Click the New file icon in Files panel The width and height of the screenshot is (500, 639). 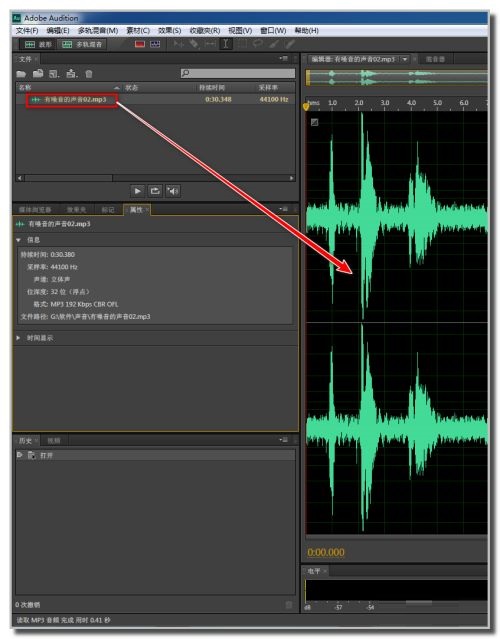pos(54,74)
